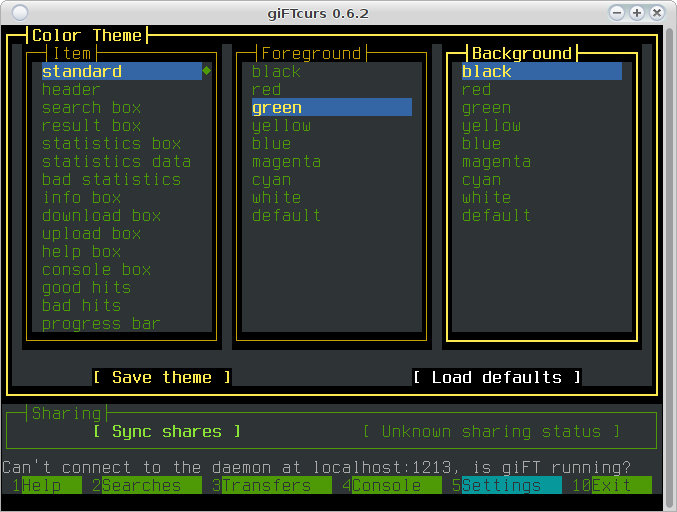
Task: Set Foreground color to yellow
Action: (x=282, y=126)
